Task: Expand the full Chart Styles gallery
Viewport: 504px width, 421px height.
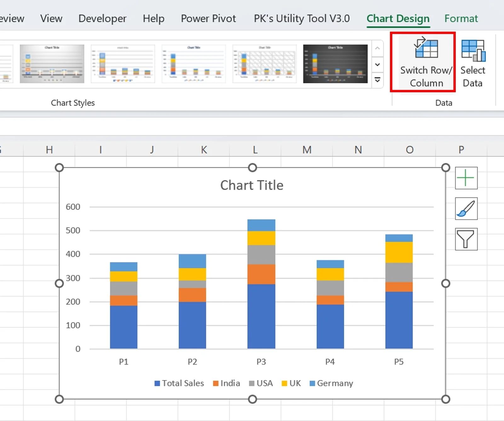Action: [x=377, y=80]
